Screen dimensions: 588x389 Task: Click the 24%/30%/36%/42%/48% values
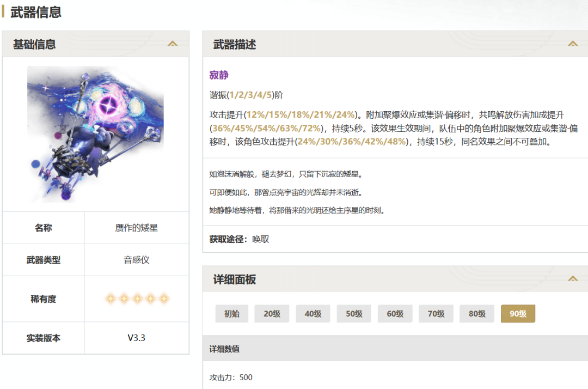pyautogui.click(x=352, y=142)
